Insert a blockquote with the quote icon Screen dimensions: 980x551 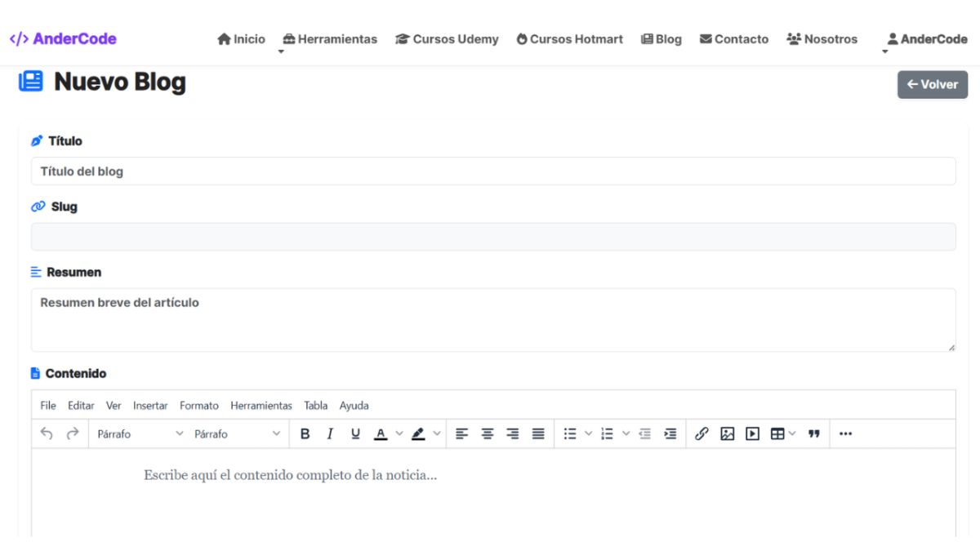tap(813, 434)
